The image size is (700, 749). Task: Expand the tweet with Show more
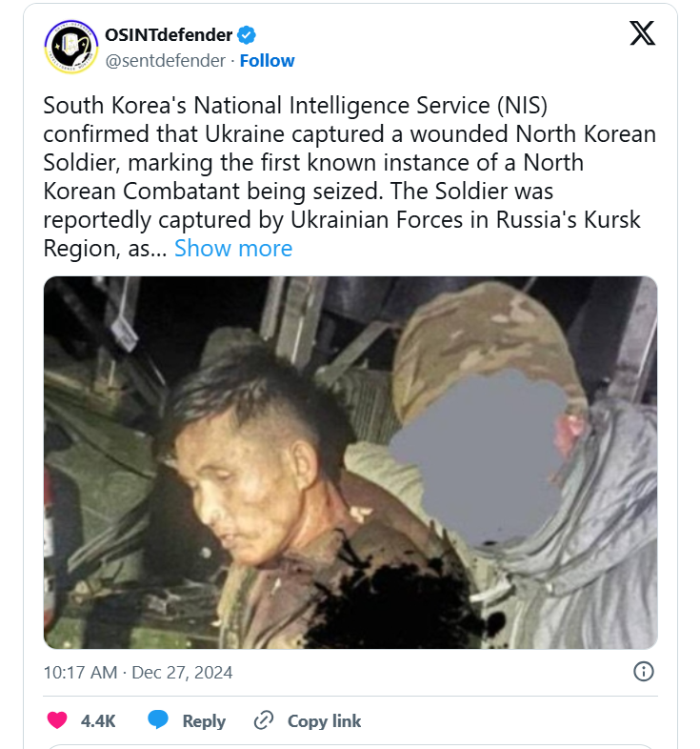(232, 249)
